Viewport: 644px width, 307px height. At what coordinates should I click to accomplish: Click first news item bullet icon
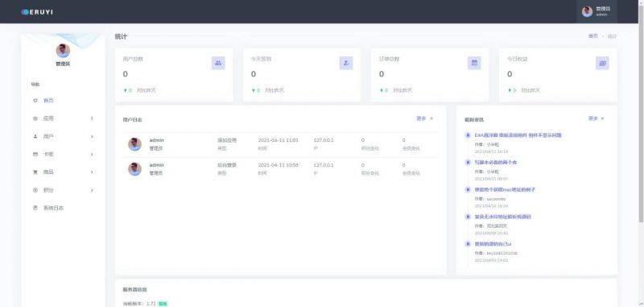468,135
